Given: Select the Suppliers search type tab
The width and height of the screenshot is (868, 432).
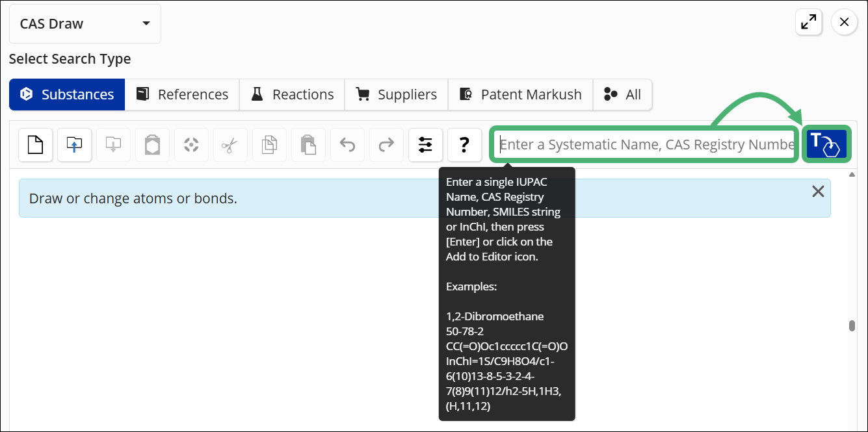Looking at the screenshot, I should [x=396, y=95].
